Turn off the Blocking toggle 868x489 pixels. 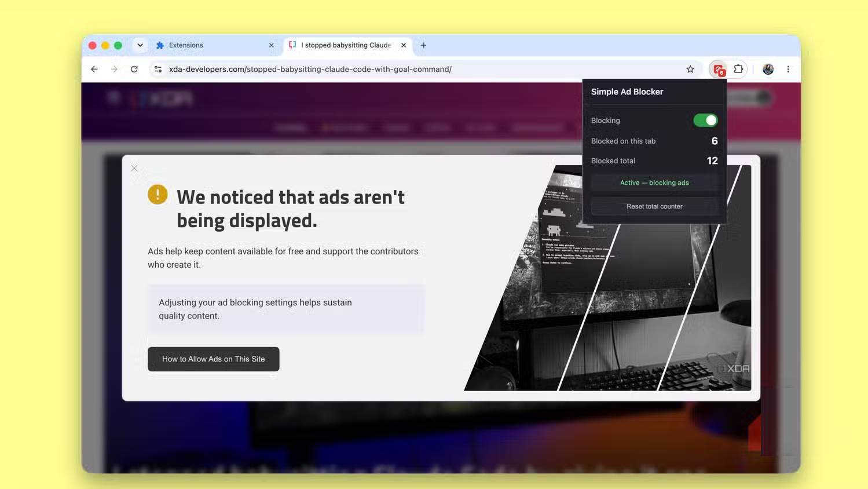pos(705,120)
